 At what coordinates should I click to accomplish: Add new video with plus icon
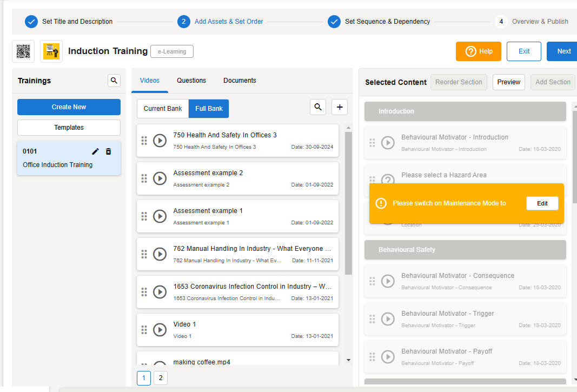(340, 107)
